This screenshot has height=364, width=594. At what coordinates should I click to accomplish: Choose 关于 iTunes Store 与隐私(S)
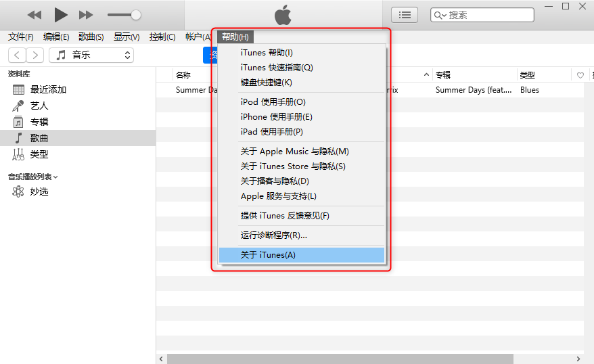pyautogui.click(x=302, y=166)
